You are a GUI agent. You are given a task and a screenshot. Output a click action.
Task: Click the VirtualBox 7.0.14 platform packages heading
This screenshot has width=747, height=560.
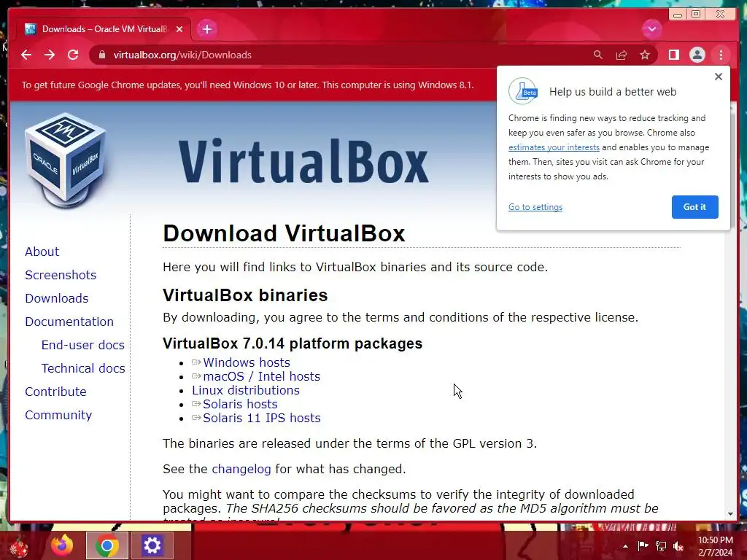coord(293,343)
